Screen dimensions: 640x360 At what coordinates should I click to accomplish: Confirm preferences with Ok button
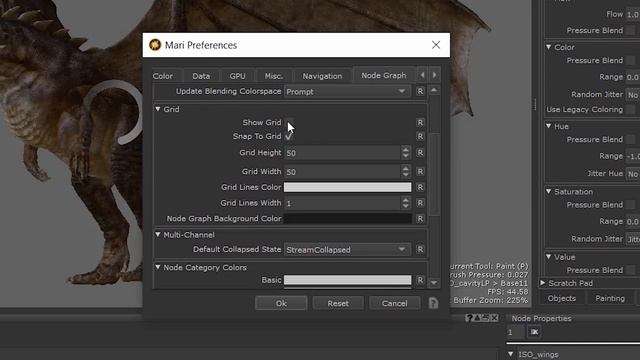coord(281,303)
